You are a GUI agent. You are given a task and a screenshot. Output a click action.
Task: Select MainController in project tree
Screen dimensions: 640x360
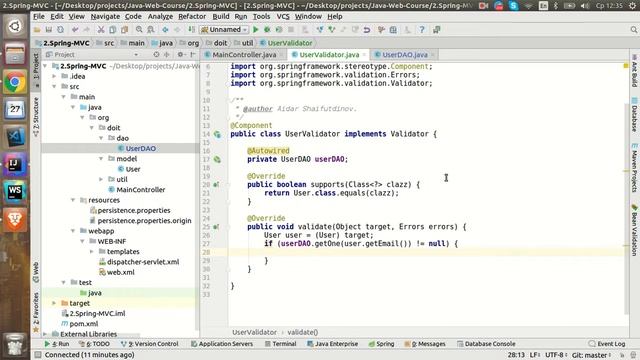(140, 189)
